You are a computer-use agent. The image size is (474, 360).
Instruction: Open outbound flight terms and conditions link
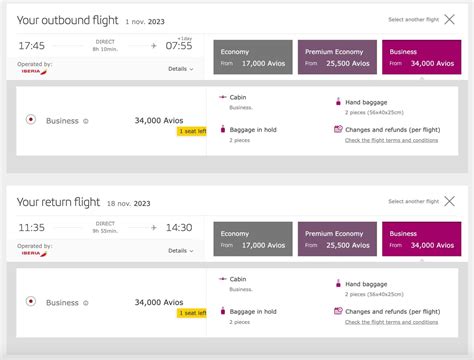(391, 140)
